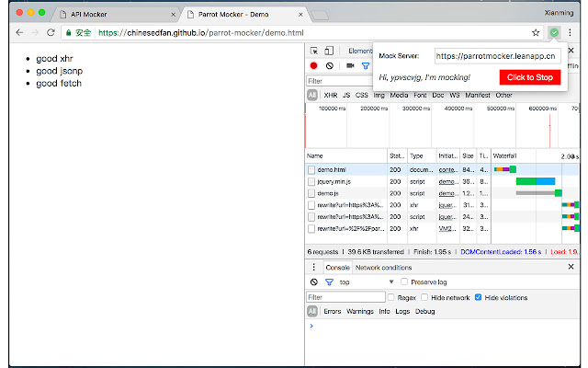Filter network requests by Doc

pos(438,96)
